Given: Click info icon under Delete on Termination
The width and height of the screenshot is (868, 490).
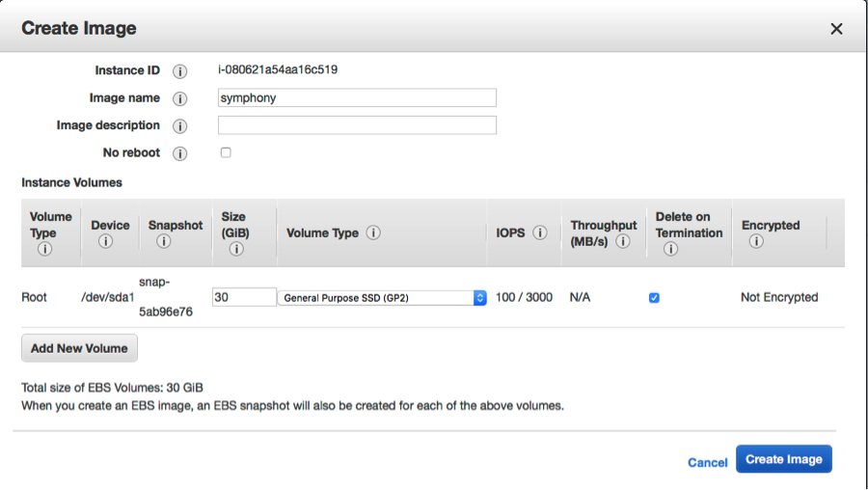Looking at the screenshot, I should coord(670,249).
